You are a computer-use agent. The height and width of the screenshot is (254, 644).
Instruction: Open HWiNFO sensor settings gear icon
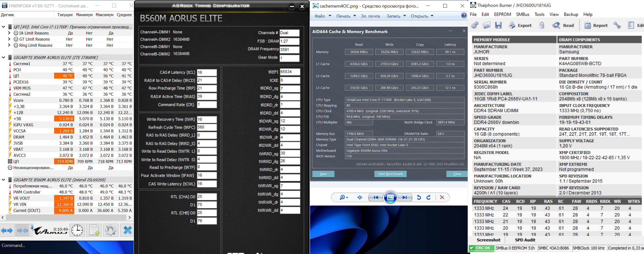click(x=110, y=230)
